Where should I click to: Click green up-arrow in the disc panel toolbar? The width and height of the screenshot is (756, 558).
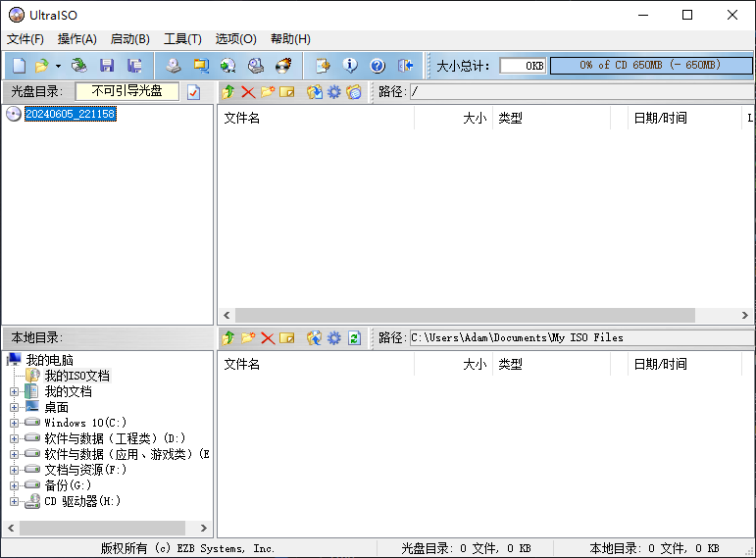click(228, 91)
